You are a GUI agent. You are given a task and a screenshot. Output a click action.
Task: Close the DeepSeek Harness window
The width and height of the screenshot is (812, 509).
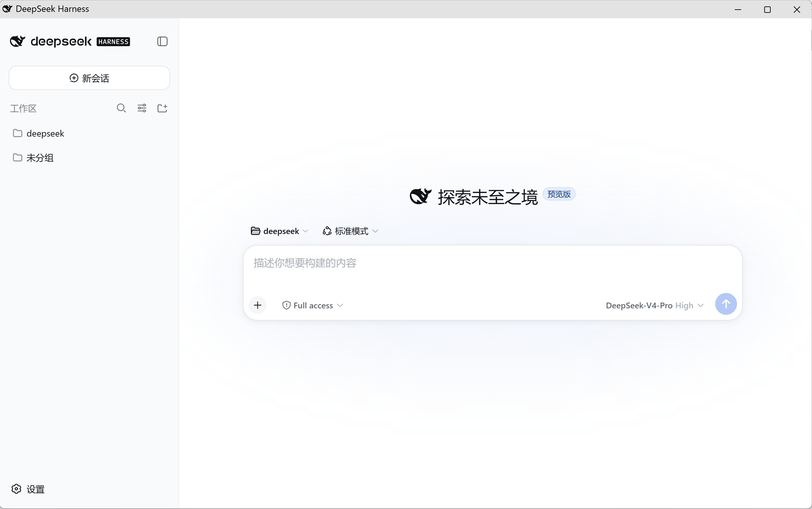pos(797,9)
